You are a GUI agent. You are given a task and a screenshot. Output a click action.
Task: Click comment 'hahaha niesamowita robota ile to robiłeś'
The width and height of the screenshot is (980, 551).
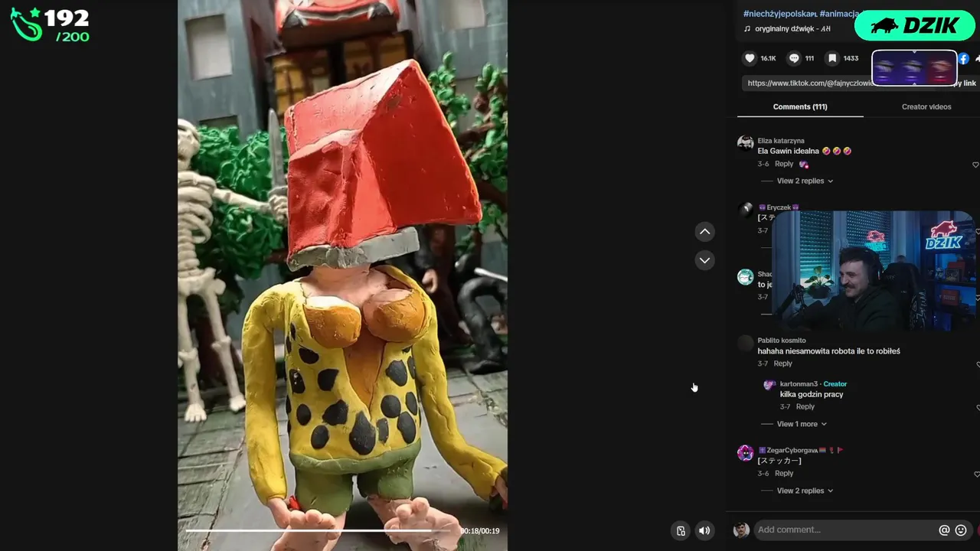(x=828, y=351)
